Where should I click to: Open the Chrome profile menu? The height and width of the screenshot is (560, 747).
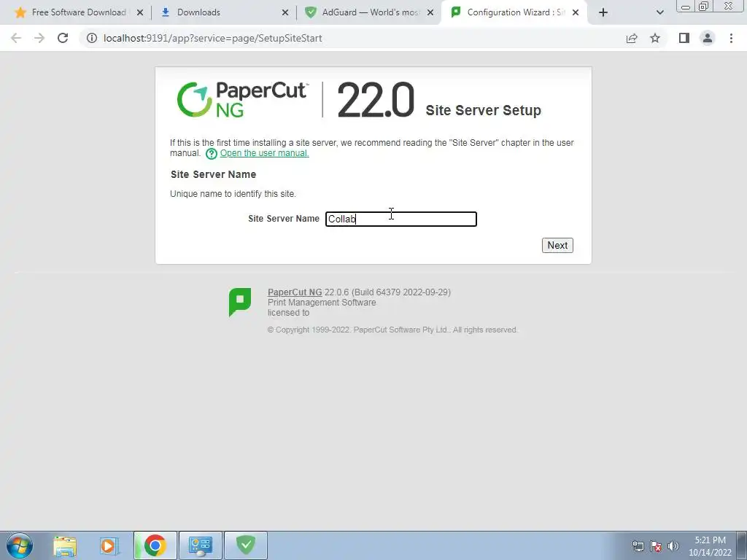click(x=708, y=38)
